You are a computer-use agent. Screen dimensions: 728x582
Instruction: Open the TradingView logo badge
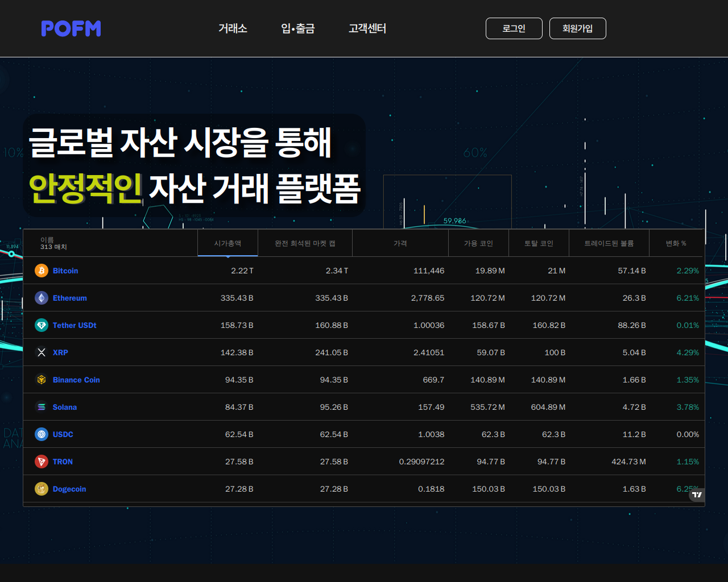(x=697, y=495)
